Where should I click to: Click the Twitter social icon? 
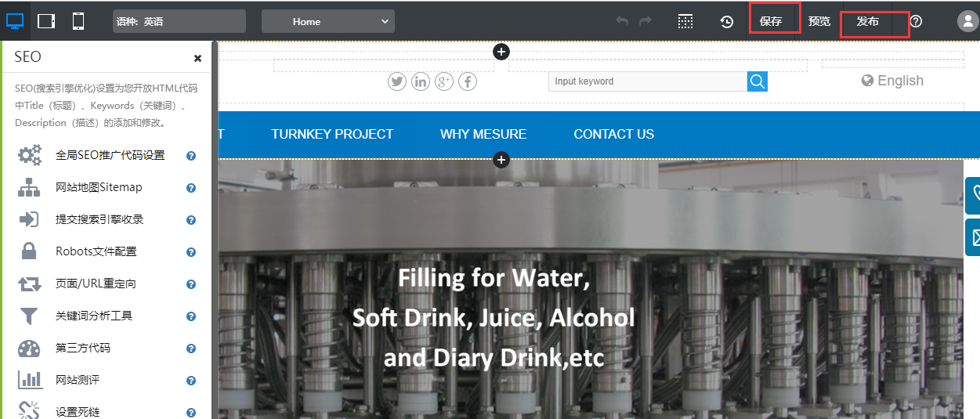397,81
